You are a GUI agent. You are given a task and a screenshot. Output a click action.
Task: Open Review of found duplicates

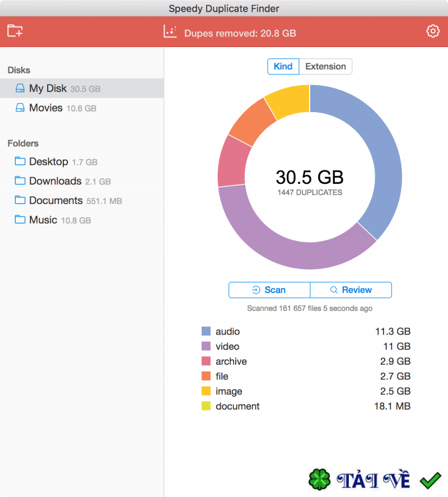[351, 290]
